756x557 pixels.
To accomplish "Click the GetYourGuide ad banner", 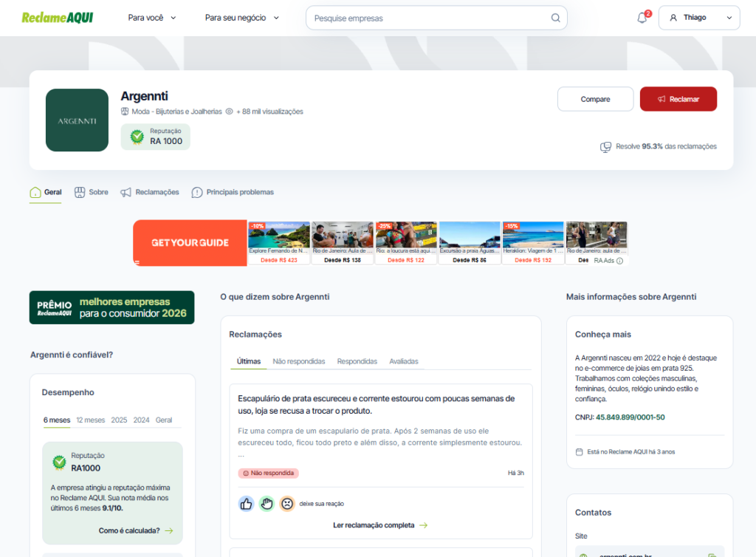I will pyautogui.click(x=190, y=243).
